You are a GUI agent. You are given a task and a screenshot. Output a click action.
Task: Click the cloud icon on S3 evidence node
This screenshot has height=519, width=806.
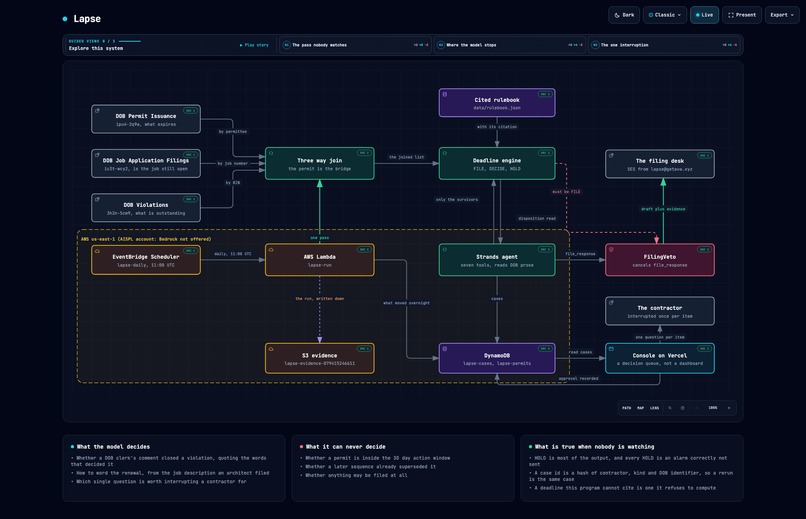tap(271, 349)
